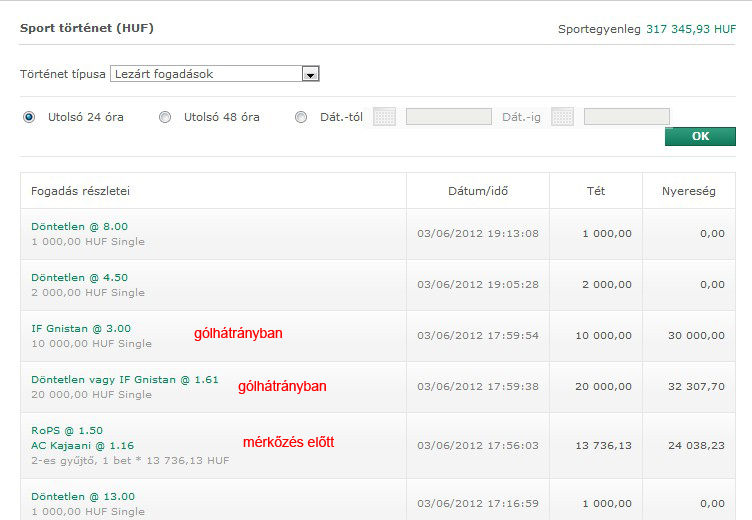Open the Dát.-tól calendar picker icon
Image resolution: width=752 pixels, height=520 pixels.
384,117
